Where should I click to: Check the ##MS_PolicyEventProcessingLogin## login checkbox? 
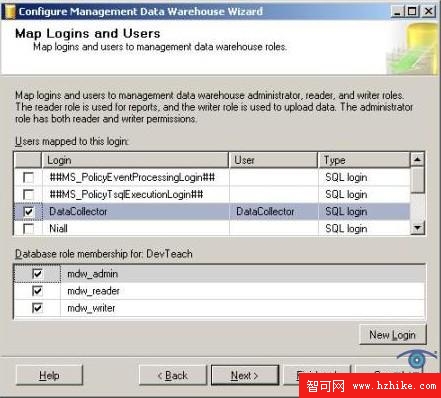(29, 177)
